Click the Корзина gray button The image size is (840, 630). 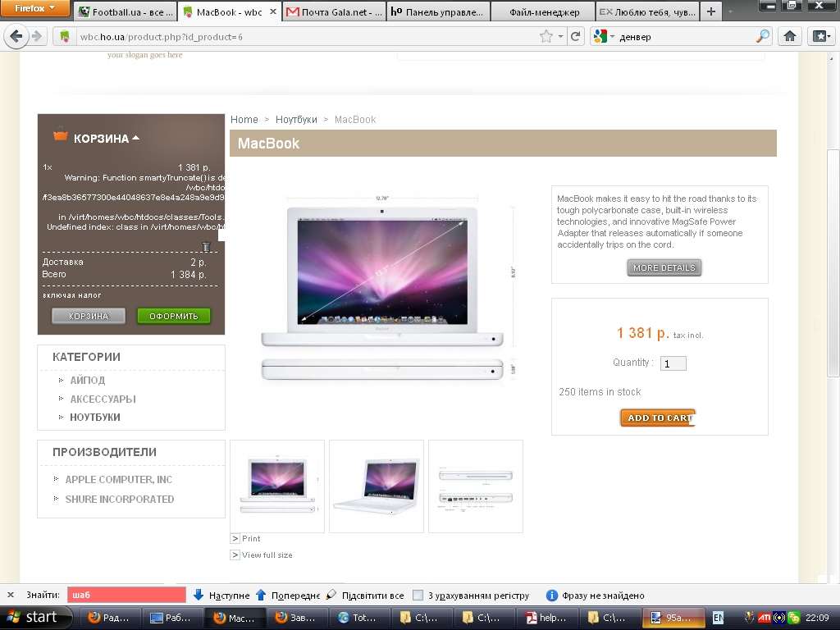click(x=89, y=316)
